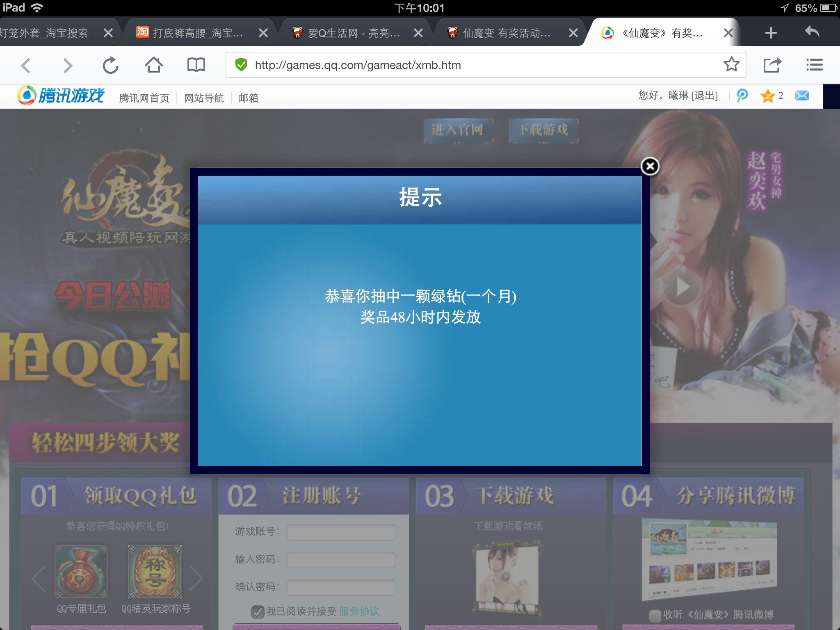Open a new browser tab
The width and height of the screenshot is (840, 630).
771,33
